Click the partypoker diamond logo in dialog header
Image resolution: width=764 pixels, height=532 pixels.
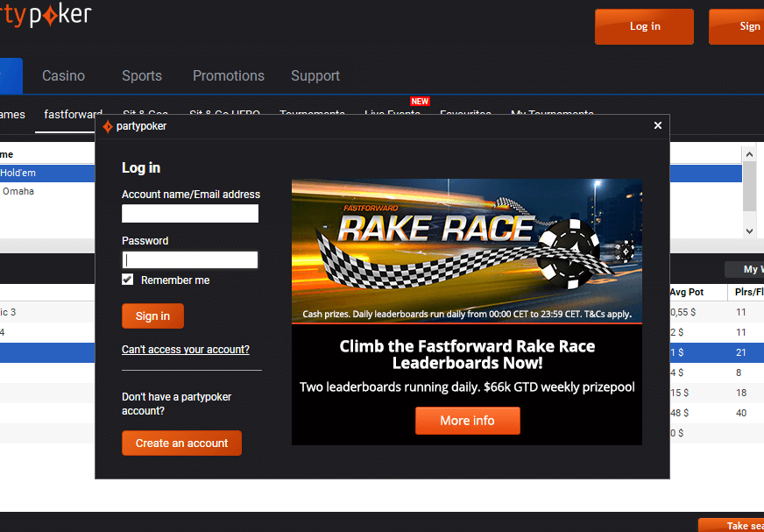pos(108,126)
